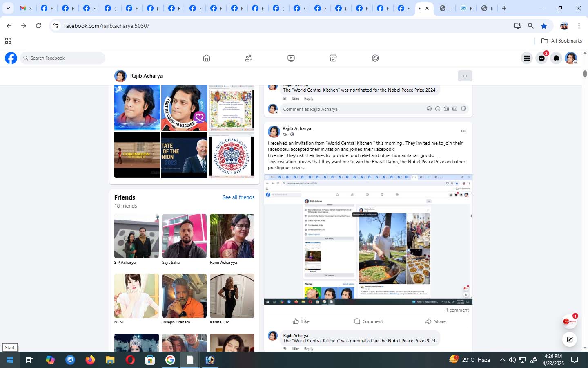Share the invitation post
The image size is (588, 368).
[x=435, y=321]
